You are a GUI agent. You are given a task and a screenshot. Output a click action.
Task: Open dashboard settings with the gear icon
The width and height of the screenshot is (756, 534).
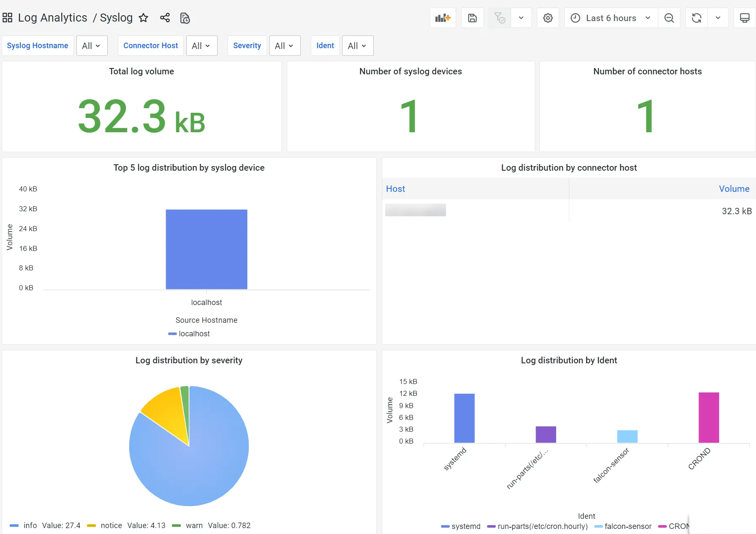[x=548, y=18]
